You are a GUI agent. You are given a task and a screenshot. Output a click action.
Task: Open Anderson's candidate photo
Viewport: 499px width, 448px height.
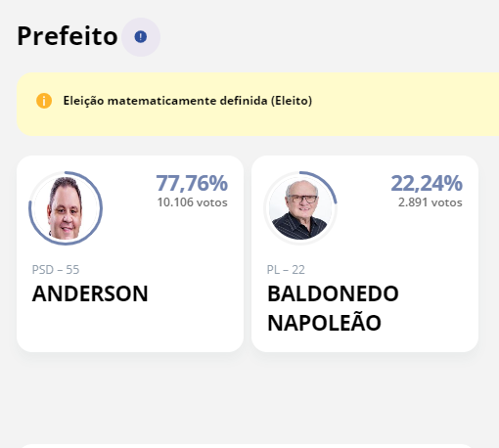[66, 208]
